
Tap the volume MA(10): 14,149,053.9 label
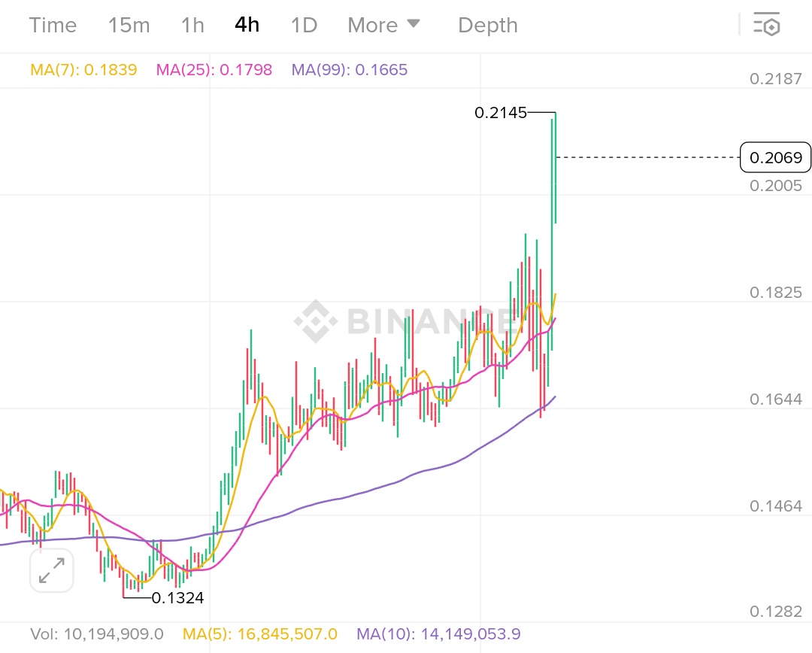coord(438,634)
